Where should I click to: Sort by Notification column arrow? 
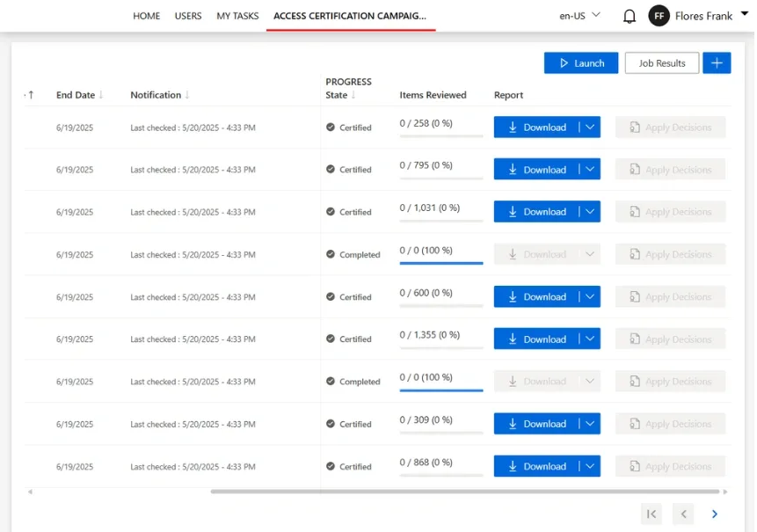click(x=188, y=95)
